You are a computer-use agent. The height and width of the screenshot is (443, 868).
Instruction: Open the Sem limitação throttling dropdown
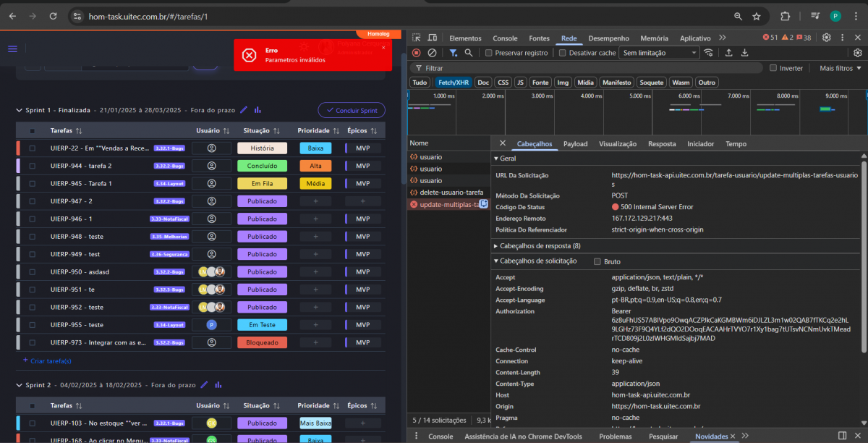coord(660,53)
